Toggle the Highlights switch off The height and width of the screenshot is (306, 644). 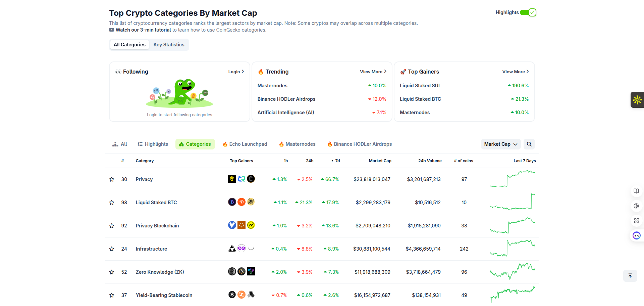(528, 12)
